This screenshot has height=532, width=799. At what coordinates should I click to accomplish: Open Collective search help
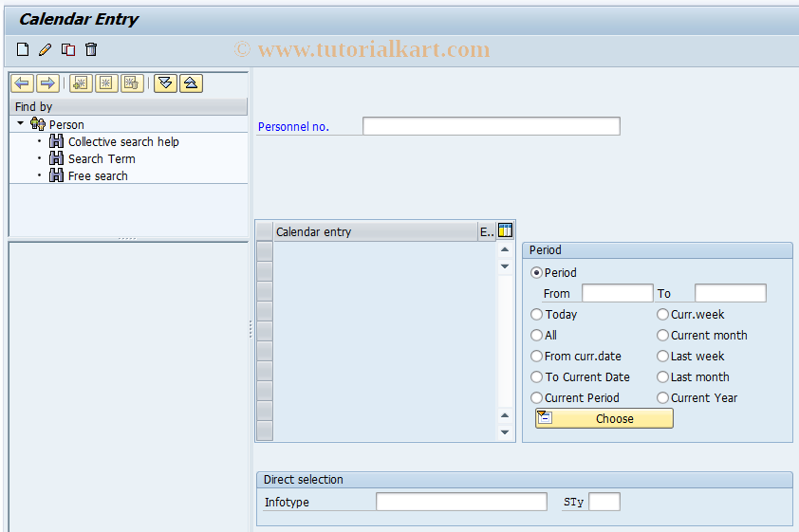pos(123,141)
